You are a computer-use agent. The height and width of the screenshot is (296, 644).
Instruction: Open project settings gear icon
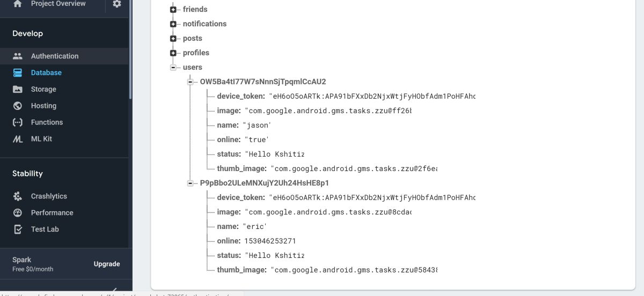point(117,4)
